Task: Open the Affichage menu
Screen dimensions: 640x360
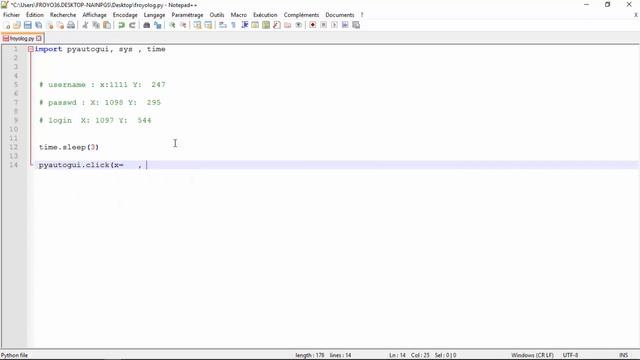Action: click(x=94, y=15)
